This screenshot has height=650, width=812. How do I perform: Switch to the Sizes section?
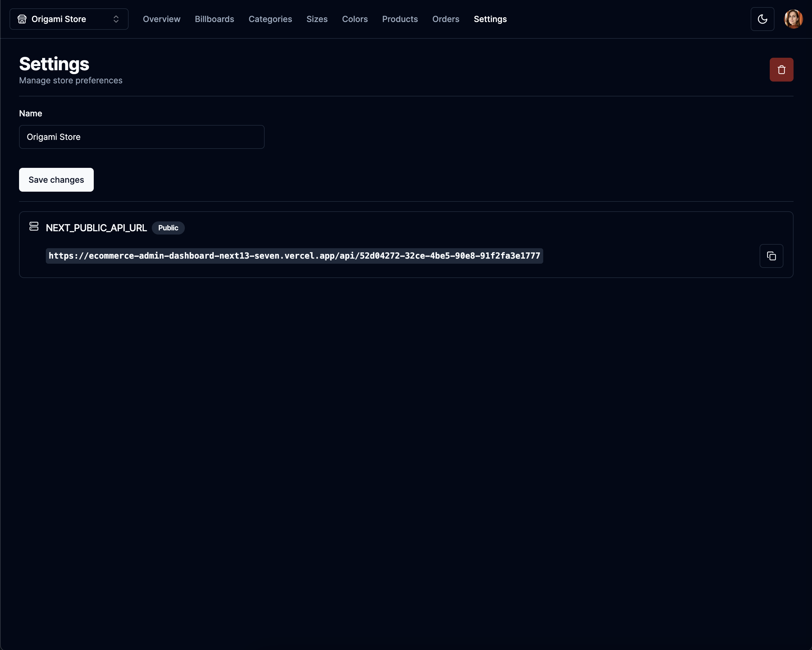317,19
